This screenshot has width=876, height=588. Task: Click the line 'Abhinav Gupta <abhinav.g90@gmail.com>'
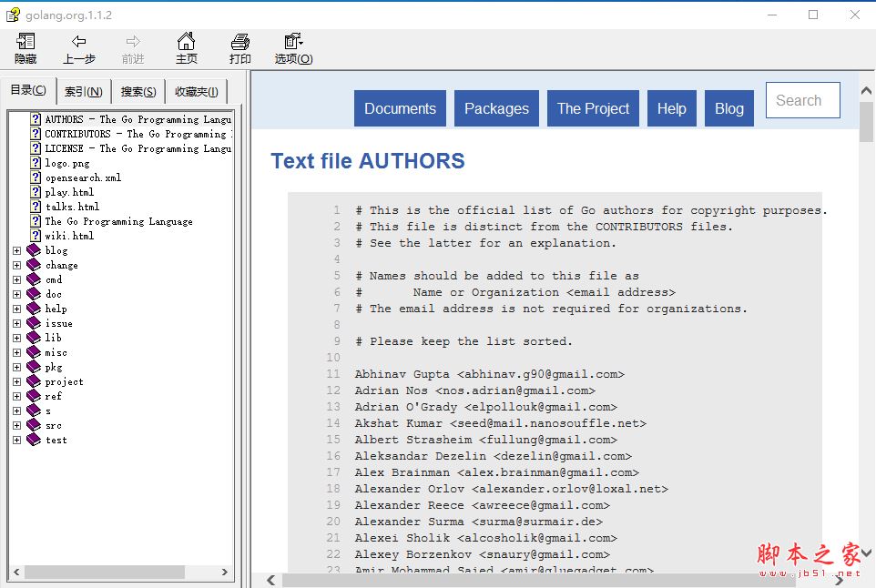coord(489,374)
